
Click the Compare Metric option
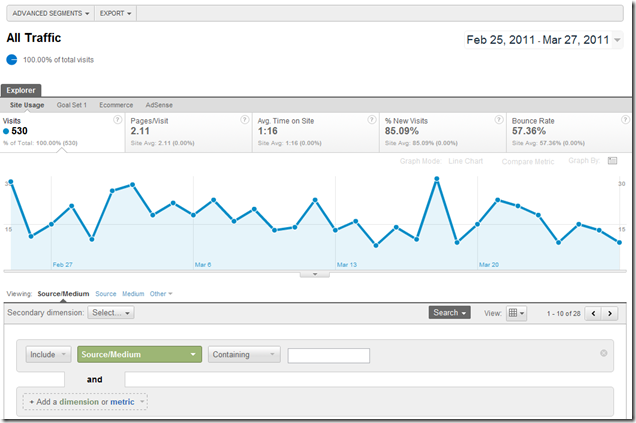[x=528, y=161]
